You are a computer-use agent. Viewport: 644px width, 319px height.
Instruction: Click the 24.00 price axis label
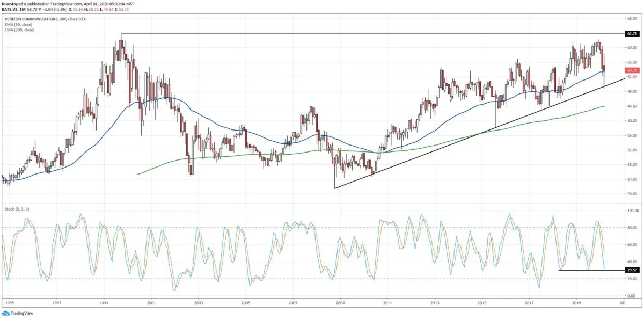[x=632, y=179]
